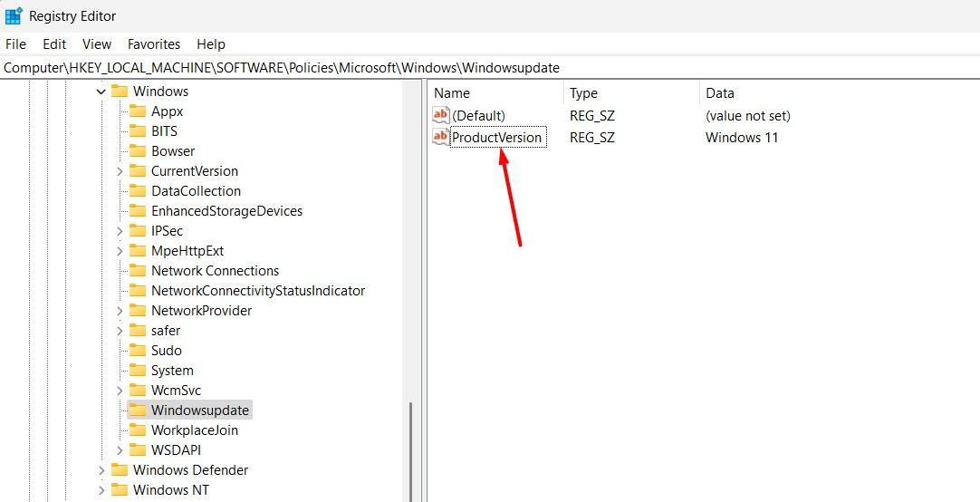Click the IPSec folder icon
Screen dimensions: 980x502
138,231
